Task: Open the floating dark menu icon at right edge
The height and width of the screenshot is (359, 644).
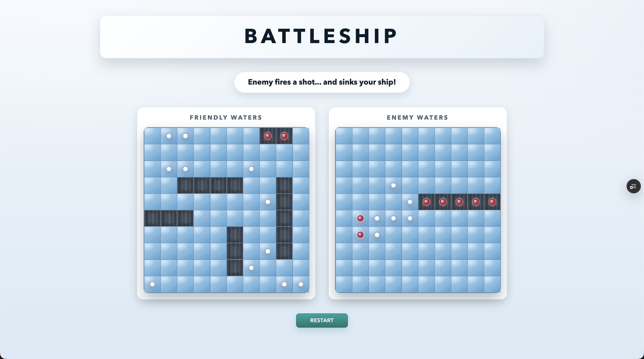Action: coord(633,186)
